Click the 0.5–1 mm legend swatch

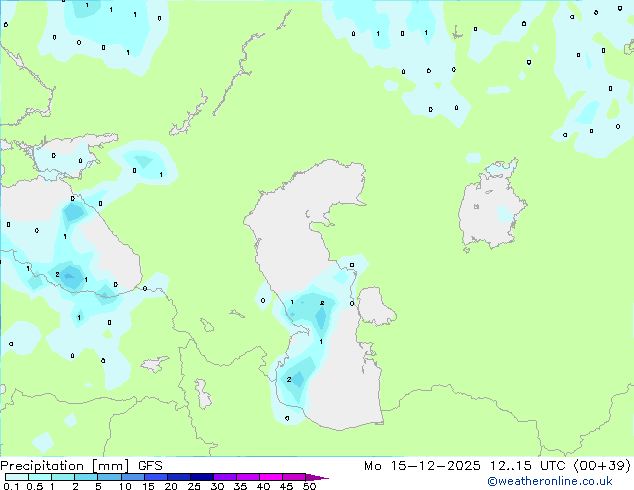40,477
